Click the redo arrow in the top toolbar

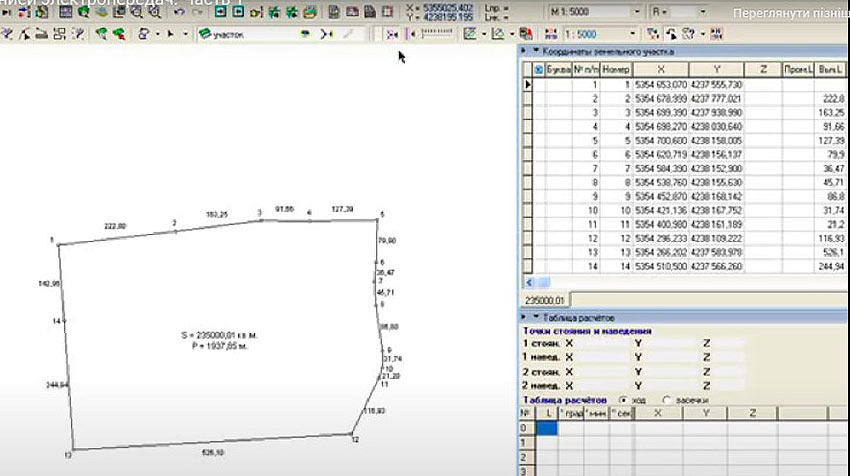point(195,14)
